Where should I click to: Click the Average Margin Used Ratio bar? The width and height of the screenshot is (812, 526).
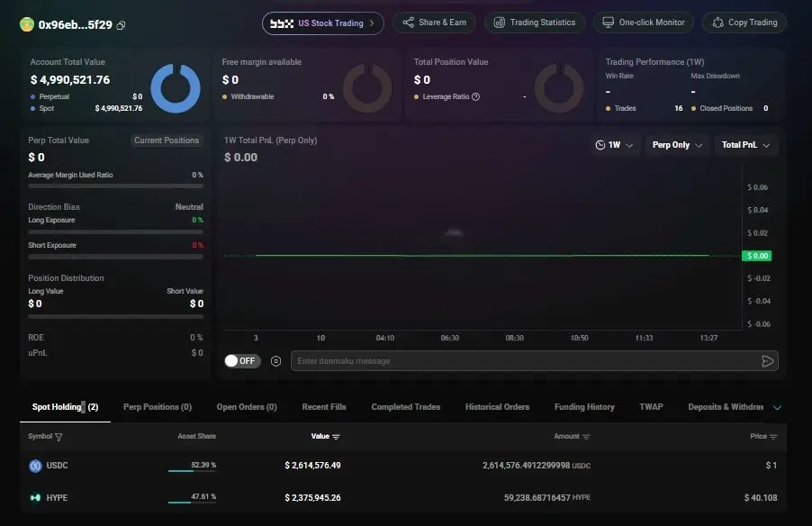115,186
